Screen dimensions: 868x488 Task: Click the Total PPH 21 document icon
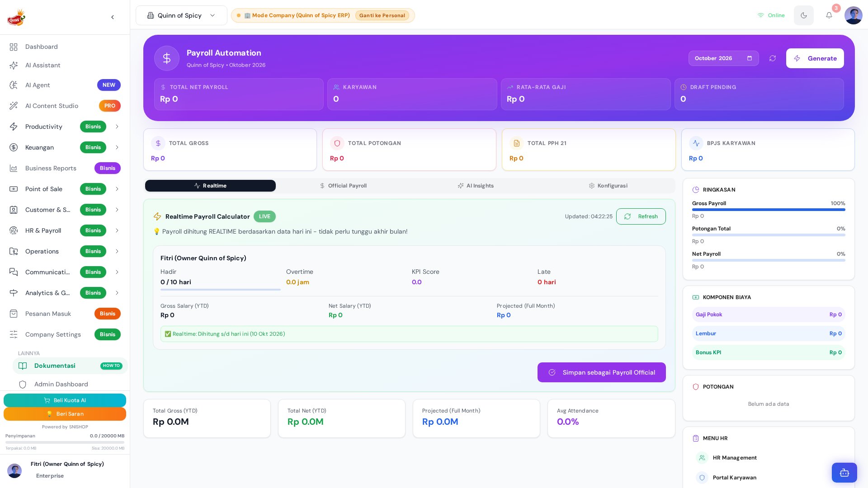(x=517, y=143)
